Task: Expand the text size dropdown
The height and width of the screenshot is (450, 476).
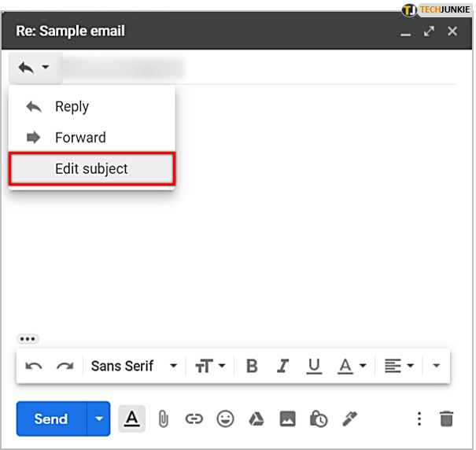Action: click(x=210, y=366)
